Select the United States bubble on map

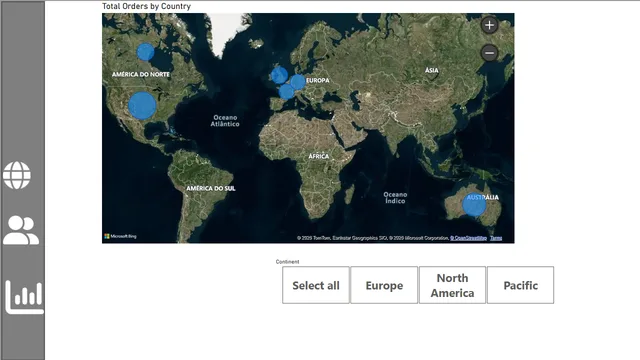pyautogui.click(x=142, y=105)
